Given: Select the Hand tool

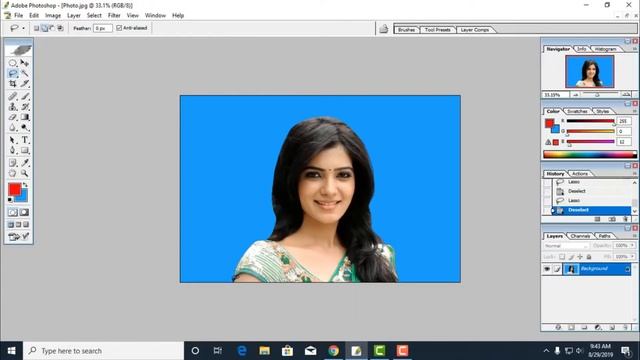Looking at the screenshot, I should (13, 173).
